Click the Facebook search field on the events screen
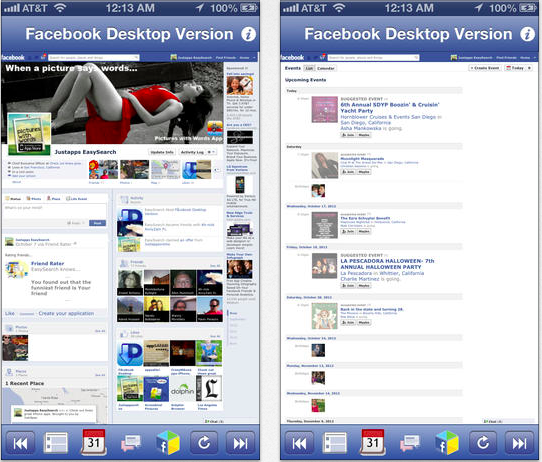Viewport: 542px width, 462px height. click(373, 57)
